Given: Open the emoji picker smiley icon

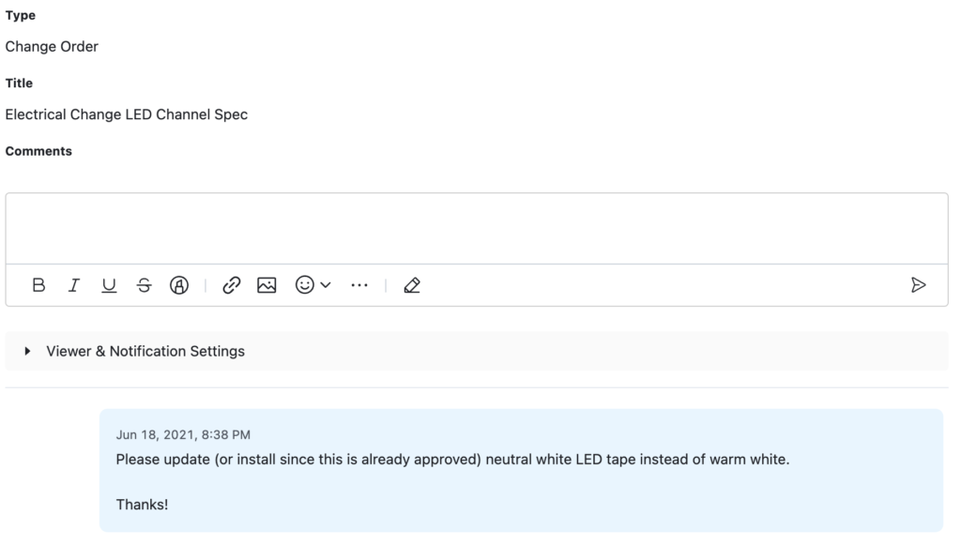Looking at the screenshot, I should [x=305, y=285].
